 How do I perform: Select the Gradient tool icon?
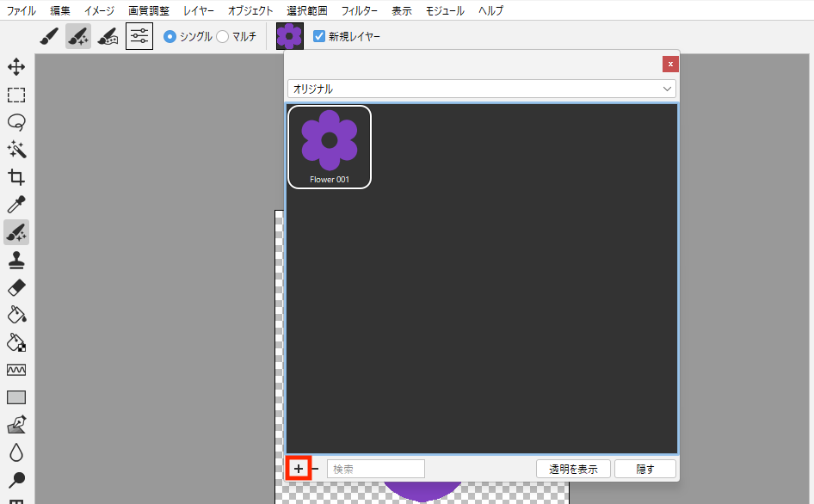click(16, 370)
